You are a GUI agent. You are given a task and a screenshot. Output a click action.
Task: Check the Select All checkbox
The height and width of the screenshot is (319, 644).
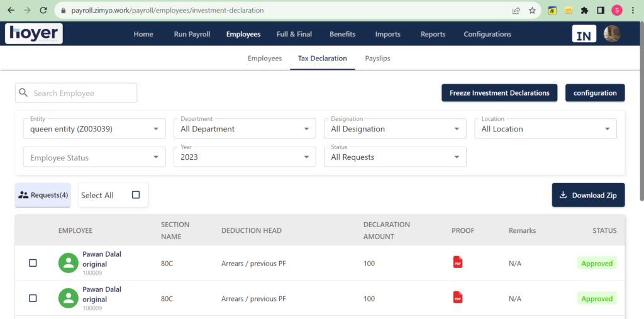(x=136, y=195)
